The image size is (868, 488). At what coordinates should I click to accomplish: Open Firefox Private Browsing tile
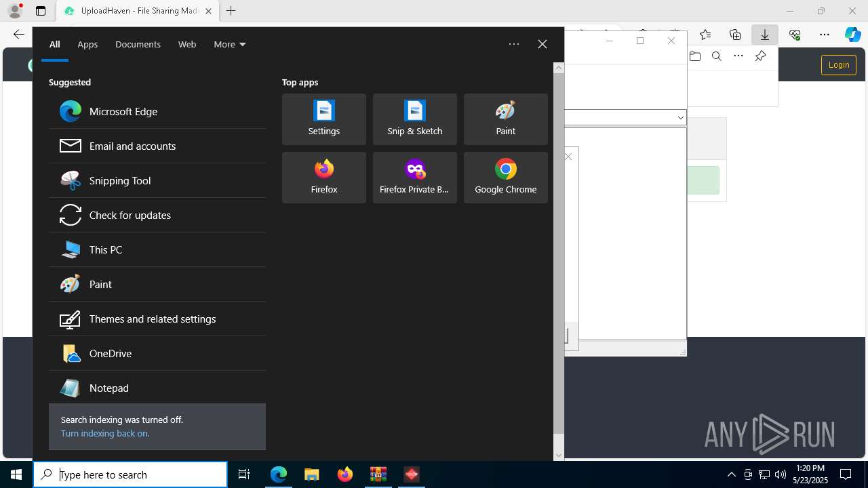coord(415,178)
